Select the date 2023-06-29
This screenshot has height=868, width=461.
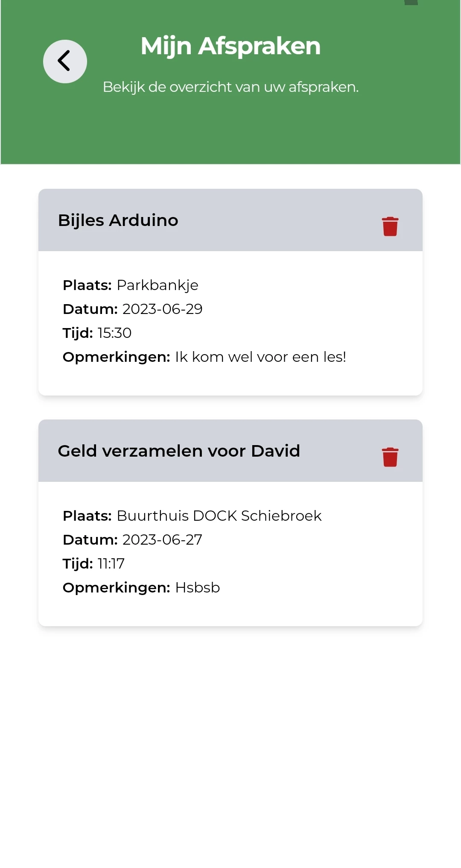(162, 309)
